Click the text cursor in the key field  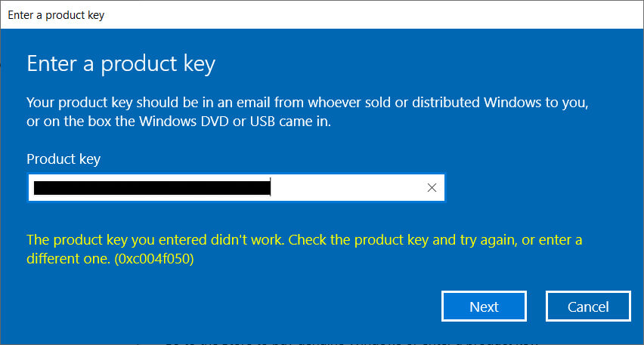[271, 188]
